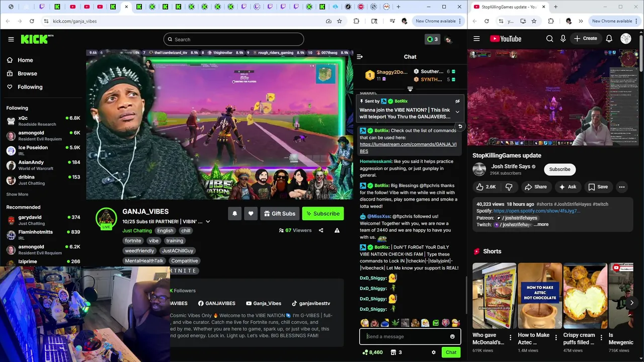Open the lumiastream commands link in chat
This screenshot has height=362, width=644.
(408, 148)
